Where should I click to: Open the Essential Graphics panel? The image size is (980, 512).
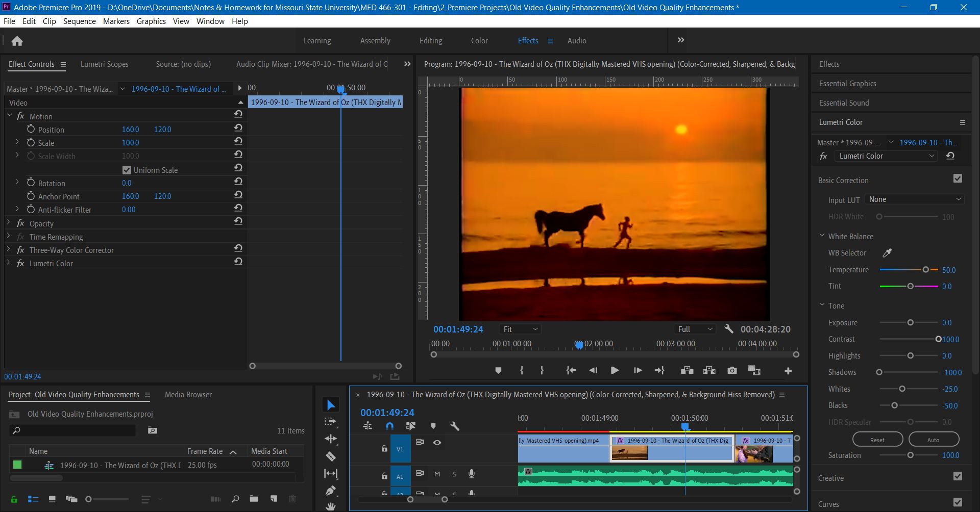click(x=847, y=84)
